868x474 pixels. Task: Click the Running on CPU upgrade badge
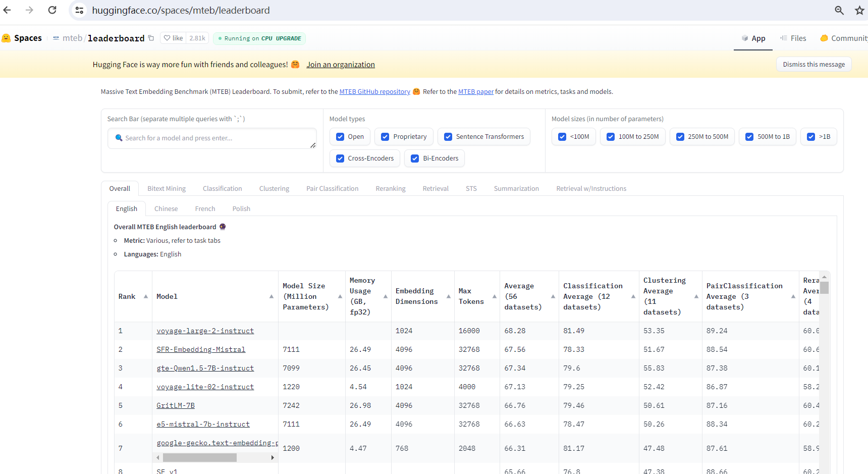coord(259,38)
